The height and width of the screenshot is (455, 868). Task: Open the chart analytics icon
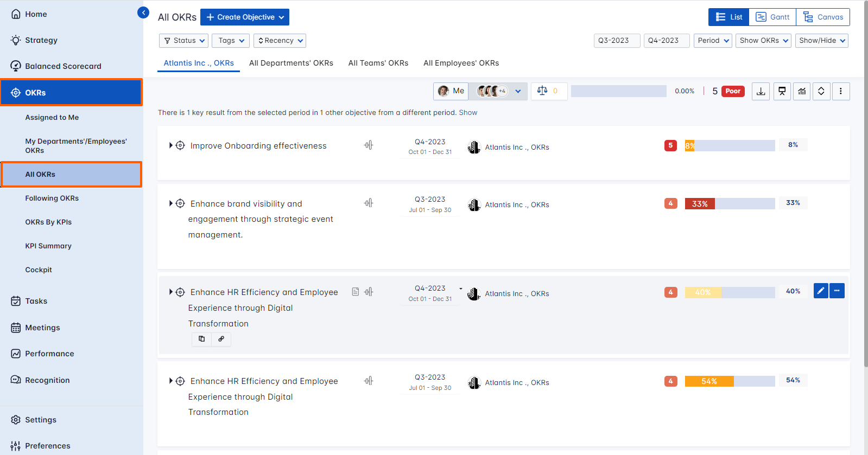tap(802, 92)
